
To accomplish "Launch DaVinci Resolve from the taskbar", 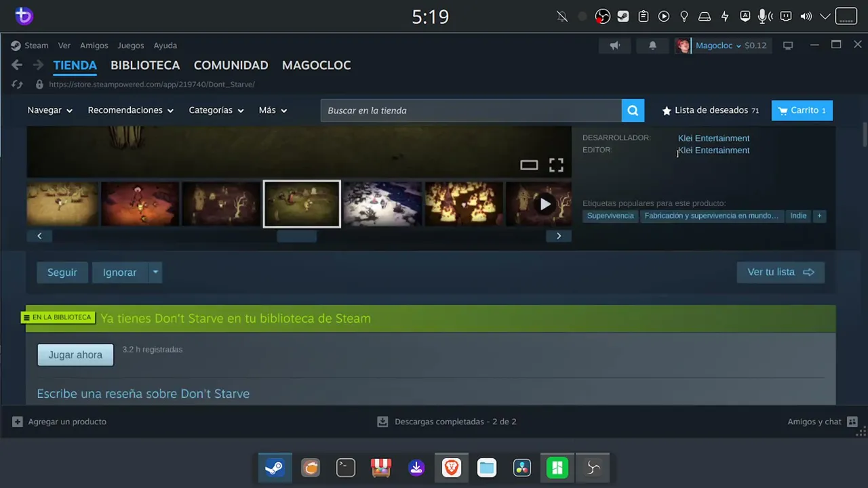I will pos(522,468).
